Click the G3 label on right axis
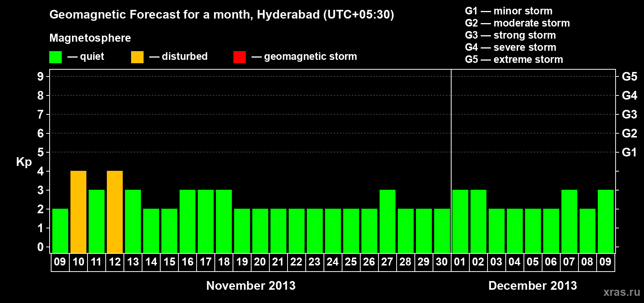644x303 pixels. pos(630,114)
